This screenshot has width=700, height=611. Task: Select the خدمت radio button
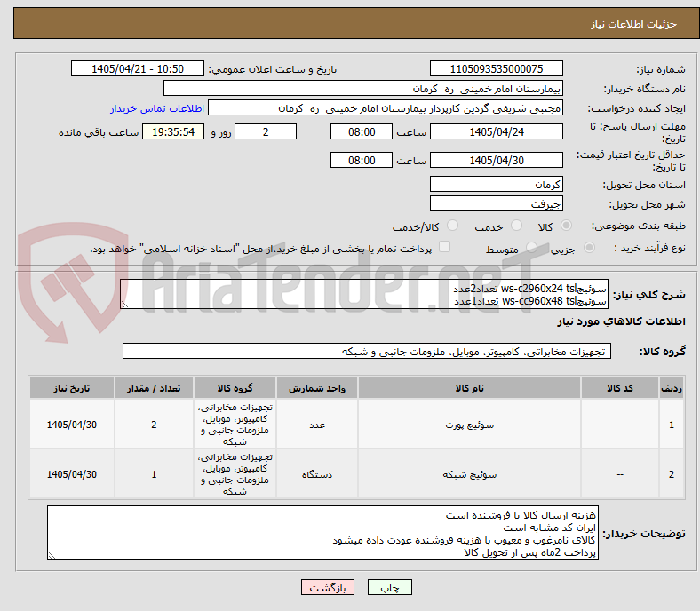tap(516, 226)
